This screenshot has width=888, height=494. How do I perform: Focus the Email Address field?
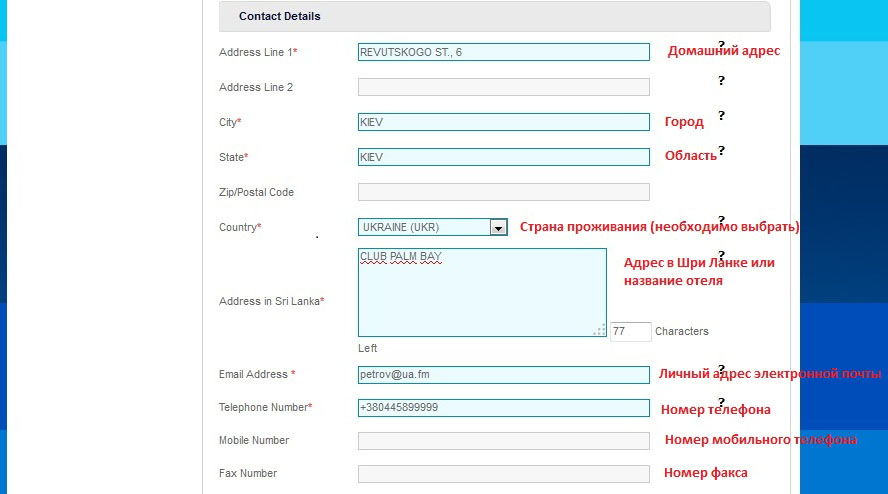(x=503, y=375)
